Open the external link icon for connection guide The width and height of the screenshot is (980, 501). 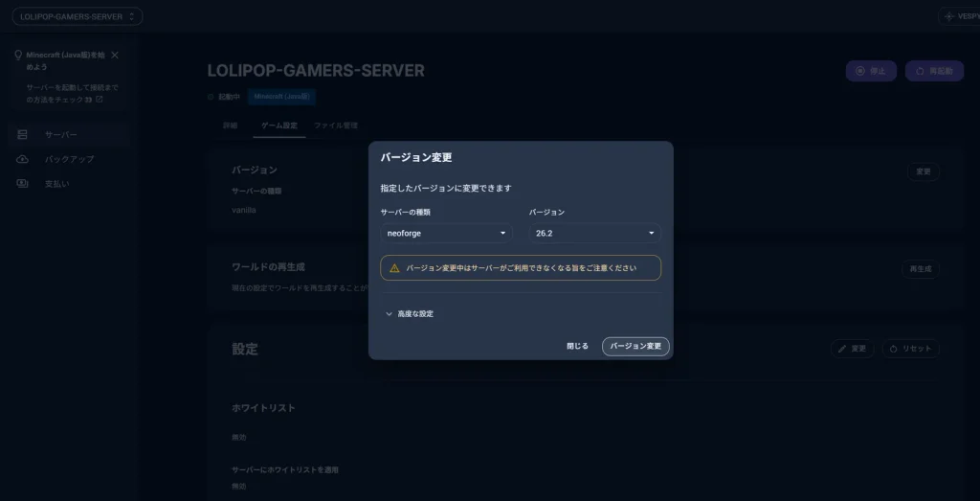(99, 100)
